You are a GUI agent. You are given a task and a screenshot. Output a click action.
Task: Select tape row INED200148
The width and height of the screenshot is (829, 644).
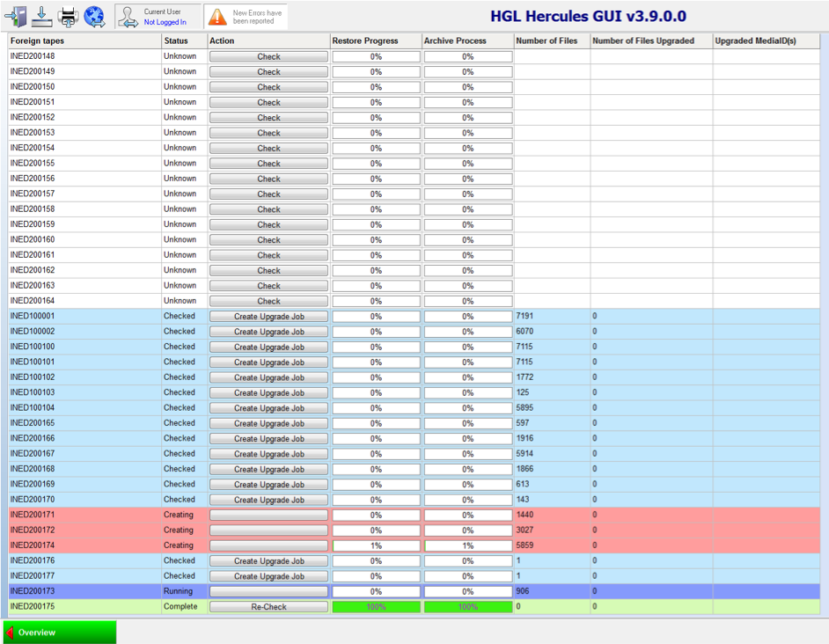coord(414,56)
